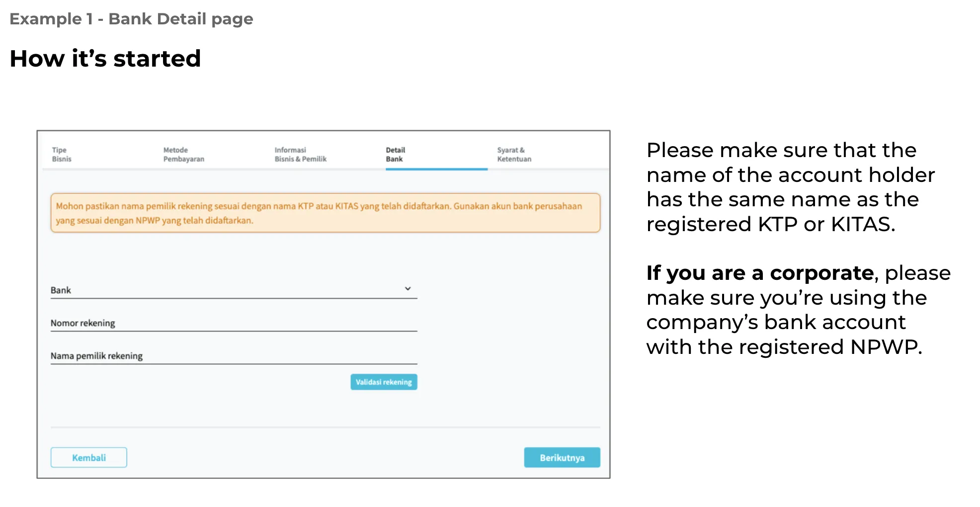Click the bold "If you are a corporate" text

tap(760, 273)
